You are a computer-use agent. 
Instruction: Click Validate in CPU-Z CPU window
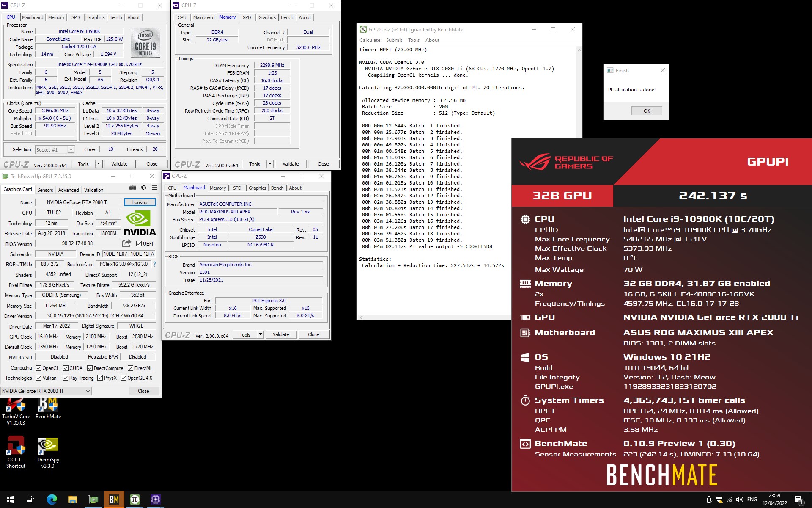119,164
